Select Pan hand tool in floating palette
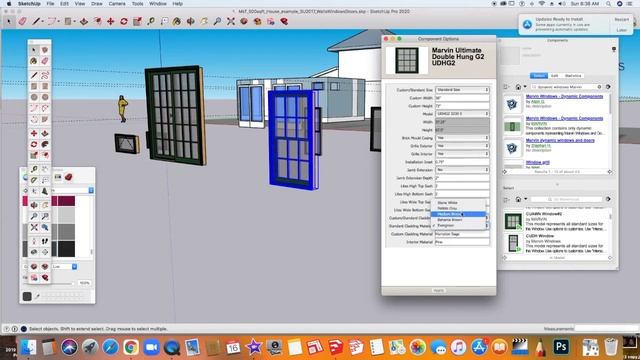 tap(45, 205)
